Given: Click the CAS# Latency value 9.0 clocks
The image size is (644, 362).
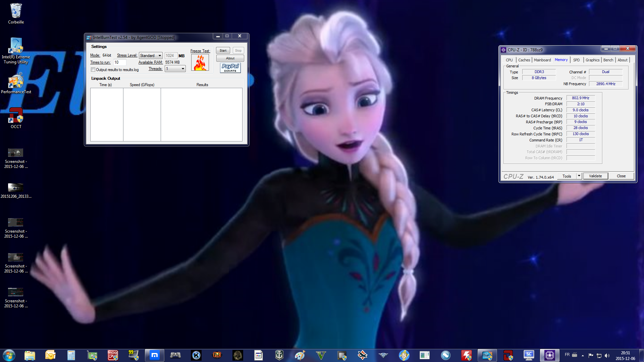Looking at the screenshot, I should click(581, 110).
